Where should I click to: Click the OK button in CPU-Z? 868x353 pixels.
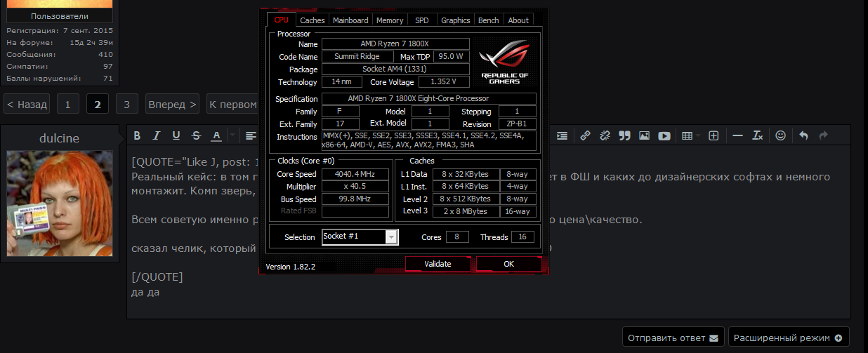[509, 264]
